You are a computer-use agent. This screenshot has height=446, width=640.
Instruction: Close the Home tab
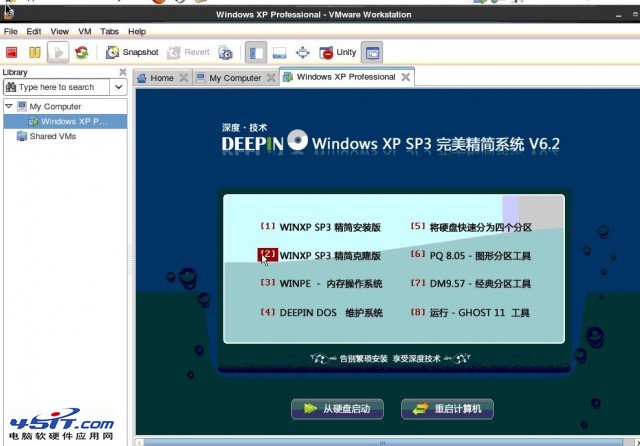click(184, 78)
